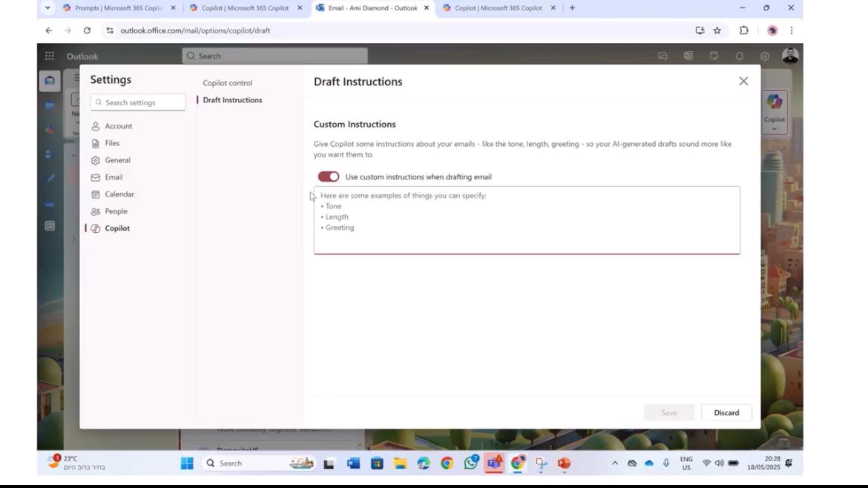This screenshot has height=488, width=868.
Task: Open the Chrome three-dot menu
Action: 791,30
